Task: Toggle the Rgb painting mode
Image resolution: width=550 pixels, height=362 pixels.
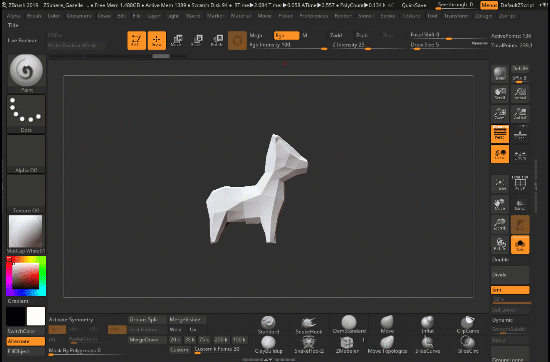Action: click(287, 35)
